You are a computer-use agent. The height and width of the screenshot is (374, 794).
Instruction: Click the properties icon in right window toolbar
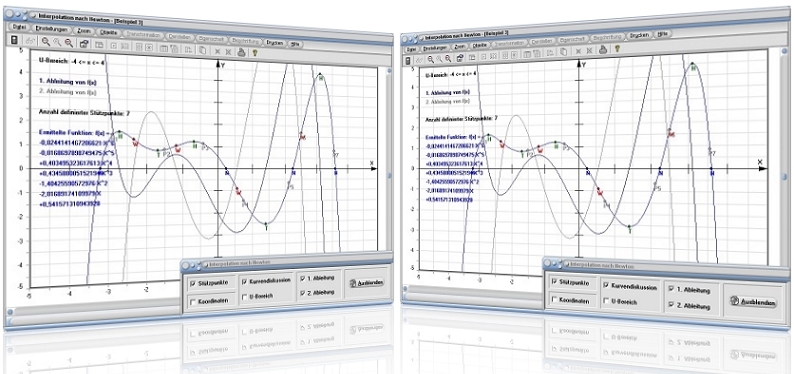460,58
